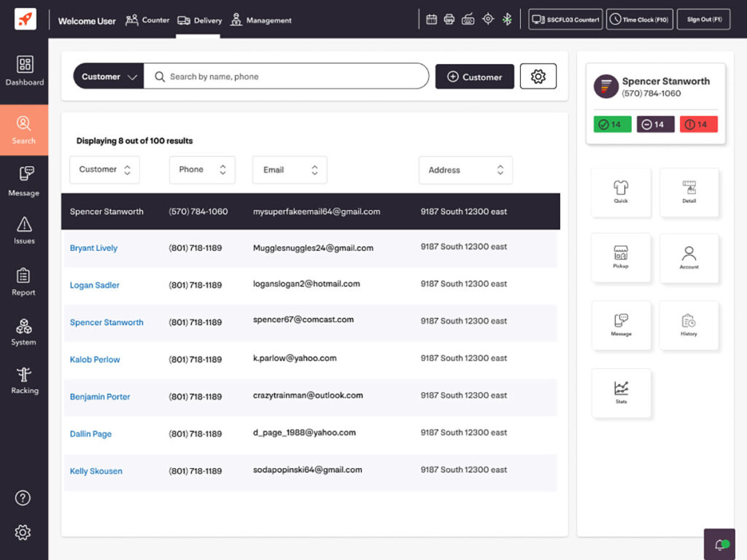This screenshot has height=560, width=747.
Task: Expand the Customer search type dropdown
Action: tap(109, 77)
